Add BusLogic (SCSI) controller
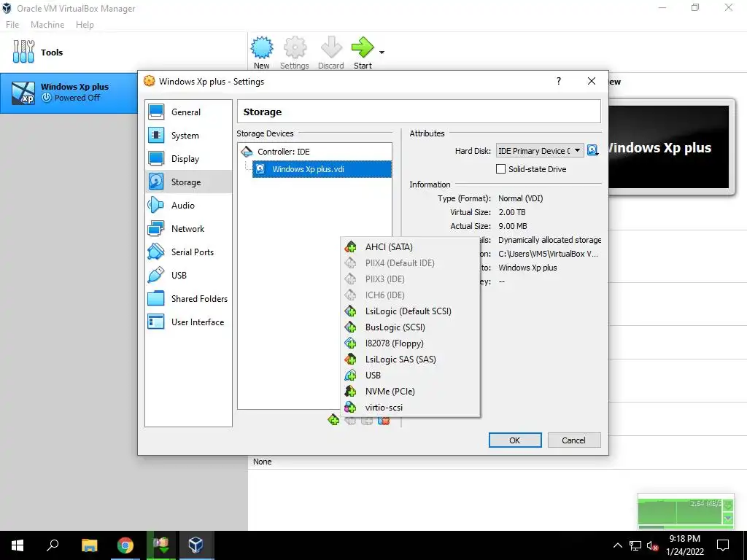 point(410,327)
